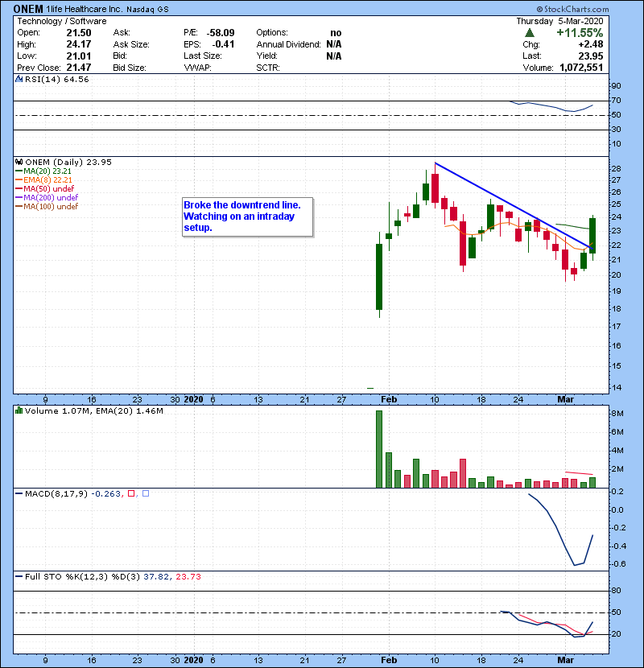This screenshot has height=668, width=644.
Task: Click the Last price value in the header
Action: tap(591, 56)
